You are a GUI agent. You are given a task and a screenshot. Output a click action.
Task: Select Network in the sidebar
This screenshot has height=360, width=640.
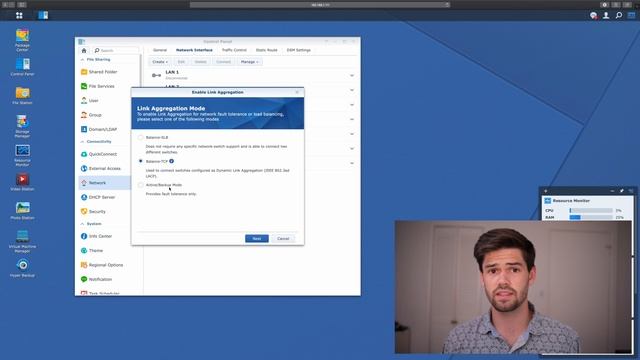point(104,183)
